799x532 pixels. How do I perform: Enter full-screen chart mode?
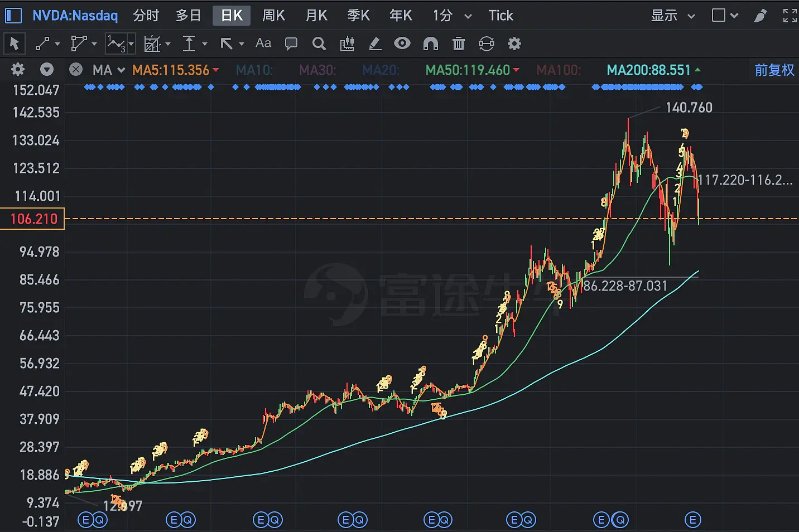pyautogui.click(x=790, y=16)
